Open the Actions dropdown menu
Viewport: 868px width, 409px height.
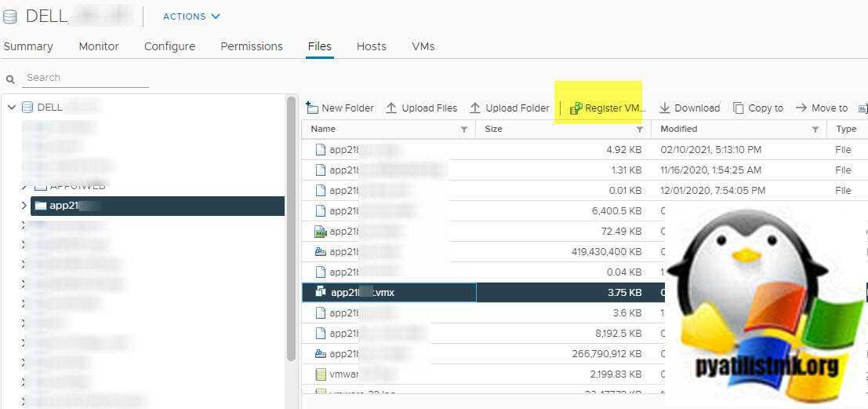(191, 16)
